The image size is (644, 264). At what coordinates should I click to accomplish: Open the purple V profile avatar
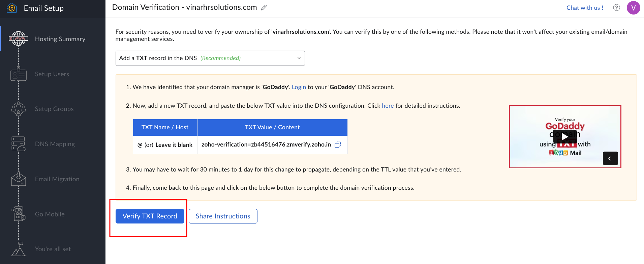[633, 8]
